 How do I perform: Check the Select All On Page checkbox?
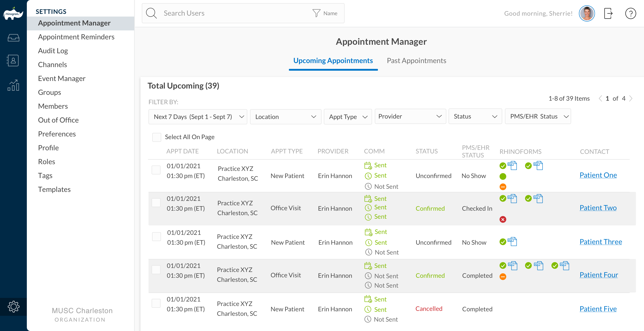(x=157, y=137)
